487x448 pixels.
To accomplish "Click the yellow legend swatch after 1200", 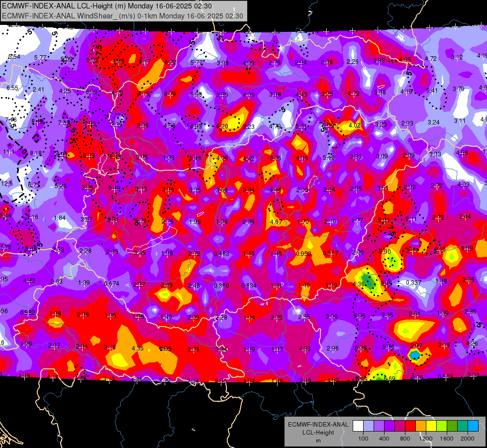I will click(431, 426).
